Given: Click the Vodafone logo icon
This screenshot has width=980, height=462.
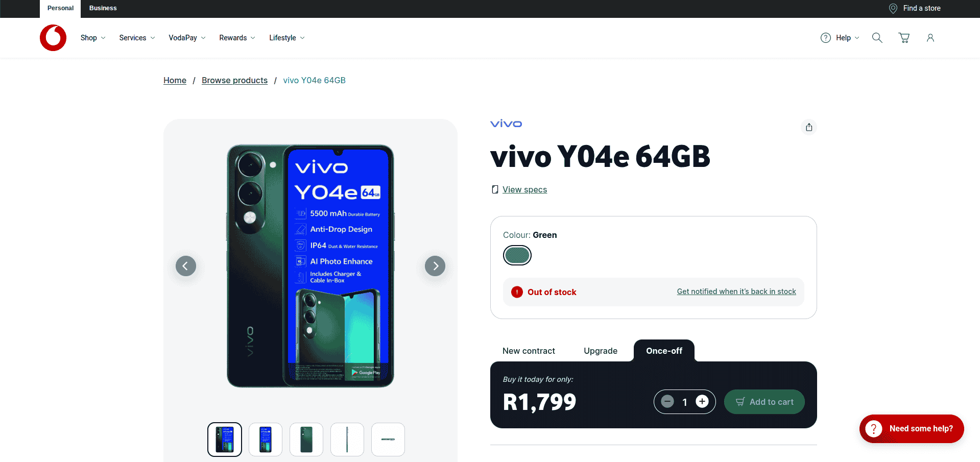Looking at the screenshot, I should tap(53, 38).
